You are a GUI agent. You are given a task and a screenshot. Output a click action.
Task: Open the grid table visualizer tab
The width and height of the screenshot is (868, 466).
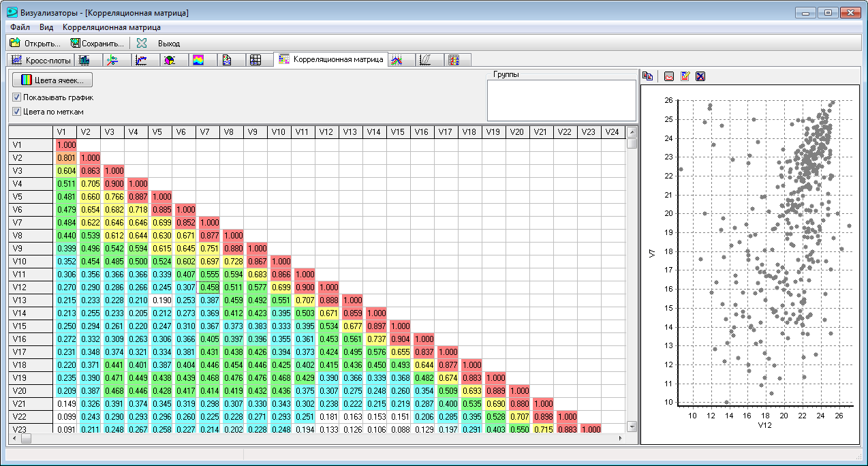point(256,60)
